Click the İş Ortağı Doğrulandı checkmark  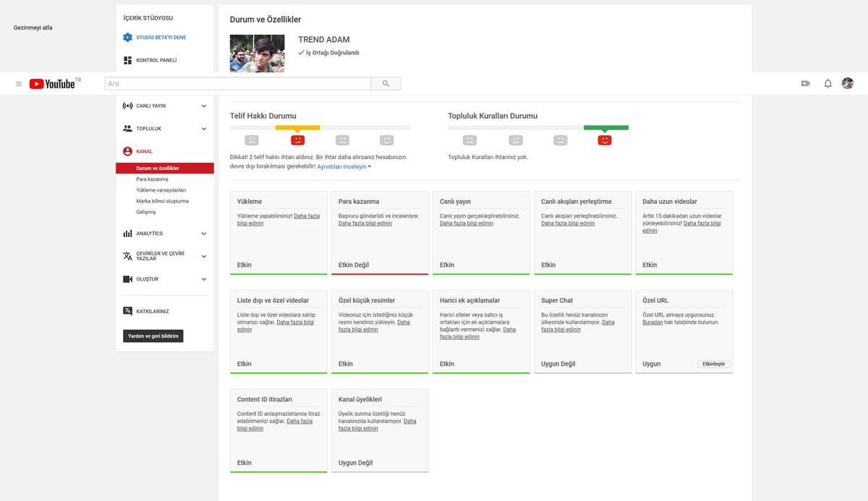click(x=302, y=53)
